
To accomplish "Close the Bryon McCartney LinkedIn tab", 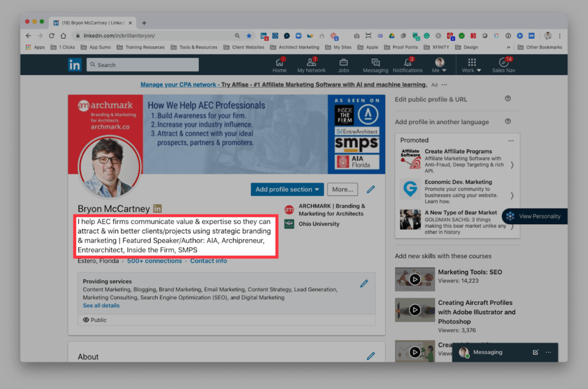I will click(x=130, y=23).
